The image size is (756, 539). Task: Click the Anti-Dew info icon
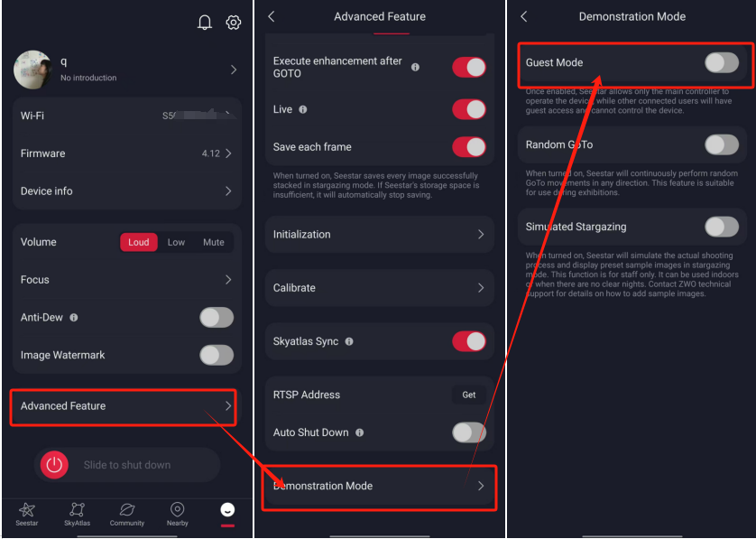(x=74, y=318)
